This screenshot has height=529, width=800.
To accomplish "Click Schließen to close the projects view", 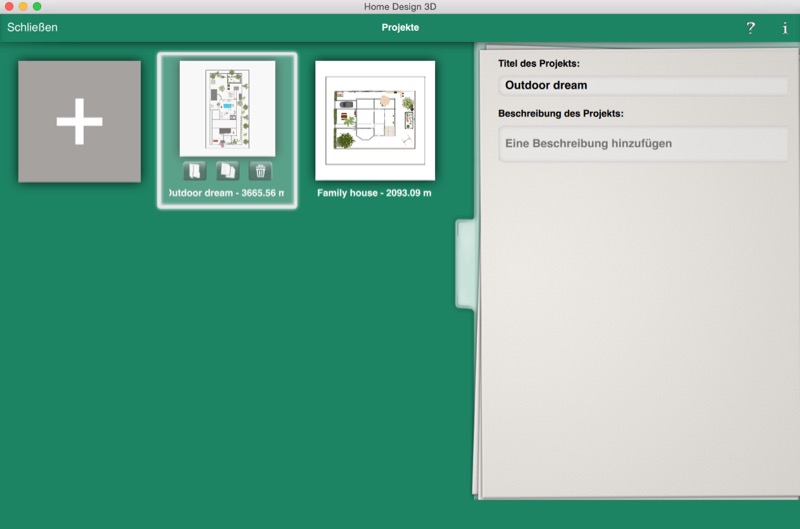I will [x=32, y=28].
